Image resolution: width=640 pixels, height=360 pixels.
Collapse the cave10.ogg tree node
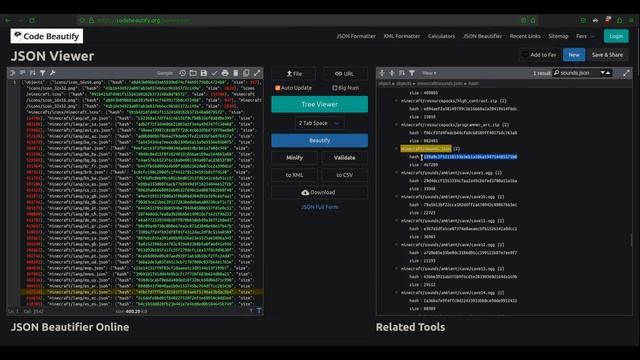(x=396, y=196)
